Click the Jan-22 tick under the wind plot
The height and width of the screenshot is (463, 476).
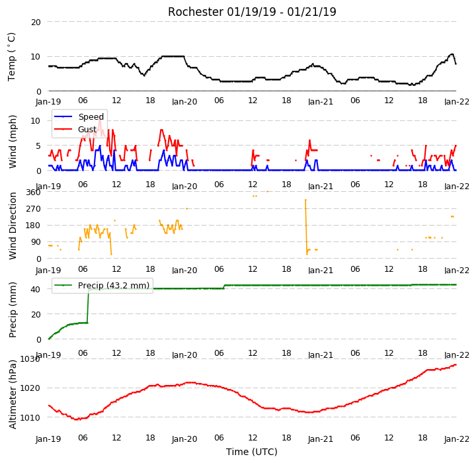point(457,187)
